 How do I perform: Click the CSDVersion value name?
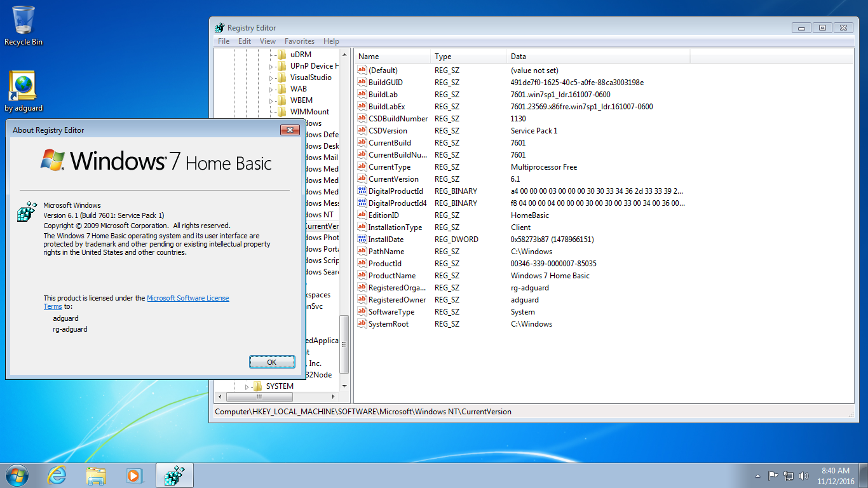point(388,131)
